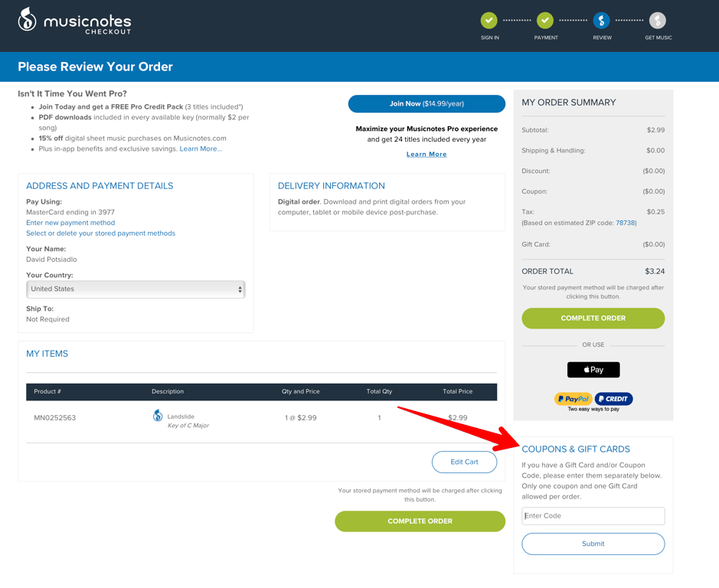719x588 pixels.
Task: Click the Qty and Price column header
Action: click(300, 391)
